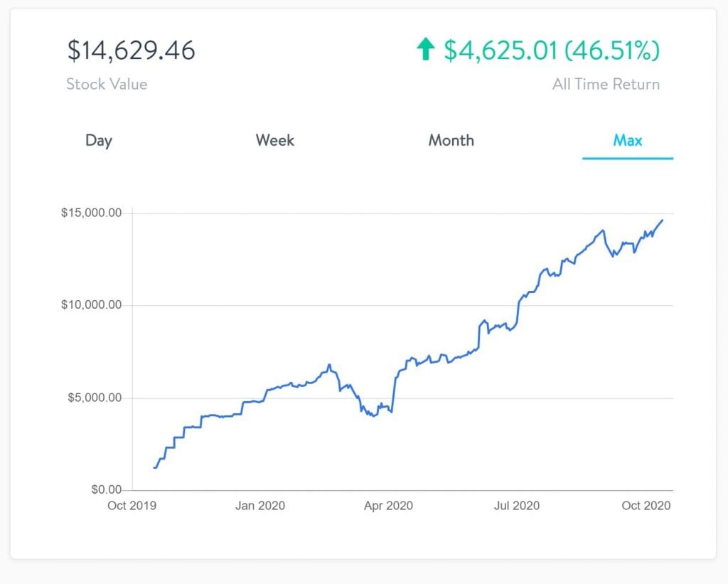Click the Apr 2020 x-axis label
The image size is (728, 584).
388,506
